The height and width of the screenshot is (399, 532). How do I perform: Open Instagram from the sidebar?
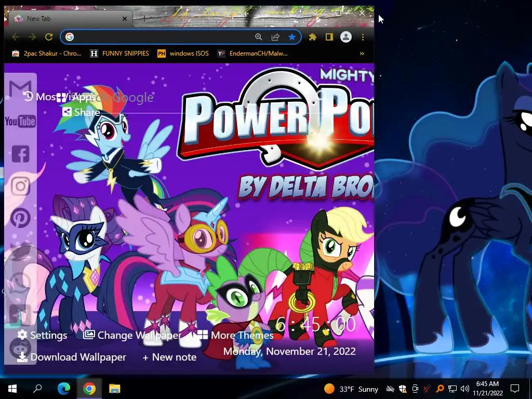pos(20,186)
